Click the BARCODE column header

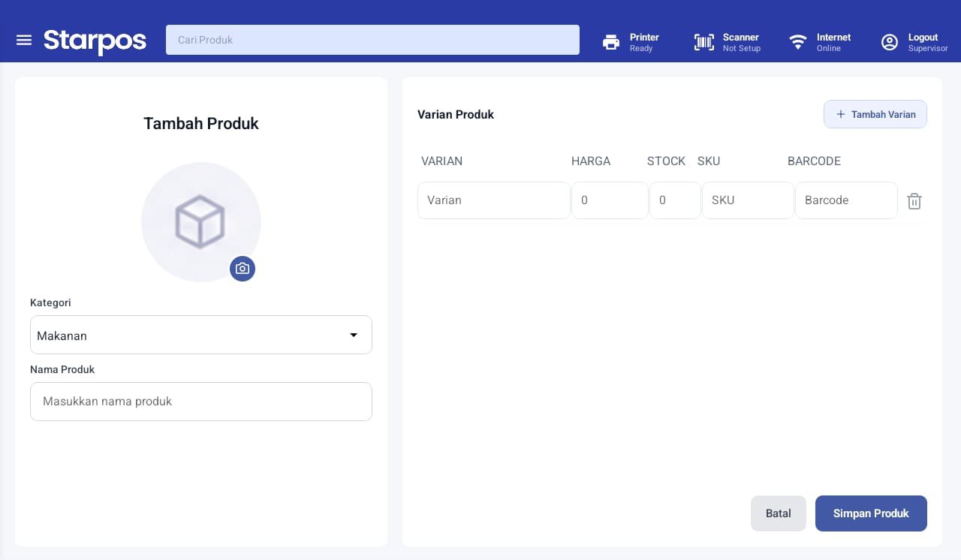(814, 161)
